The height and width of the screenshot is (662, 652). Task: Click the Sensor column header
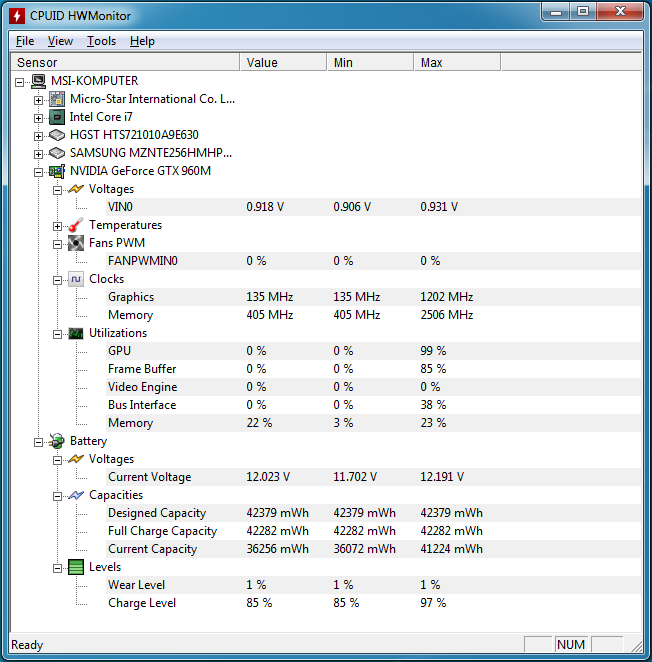coord(125,62)
